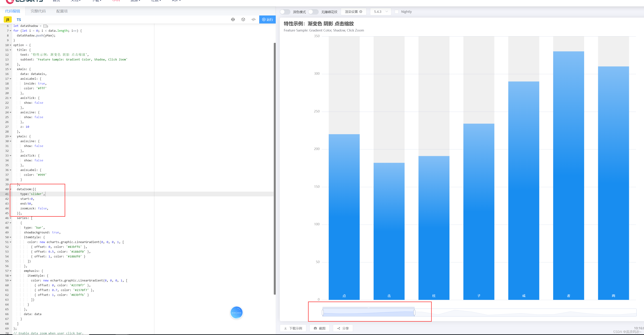Click the code format brackets icon
The image size is (644, 335).
[254, 20]
